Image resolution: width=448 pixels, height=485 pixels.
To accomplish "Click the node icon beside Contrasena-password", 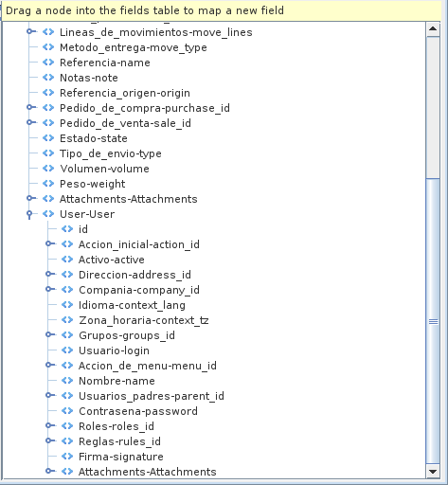I will coord(67,411).
